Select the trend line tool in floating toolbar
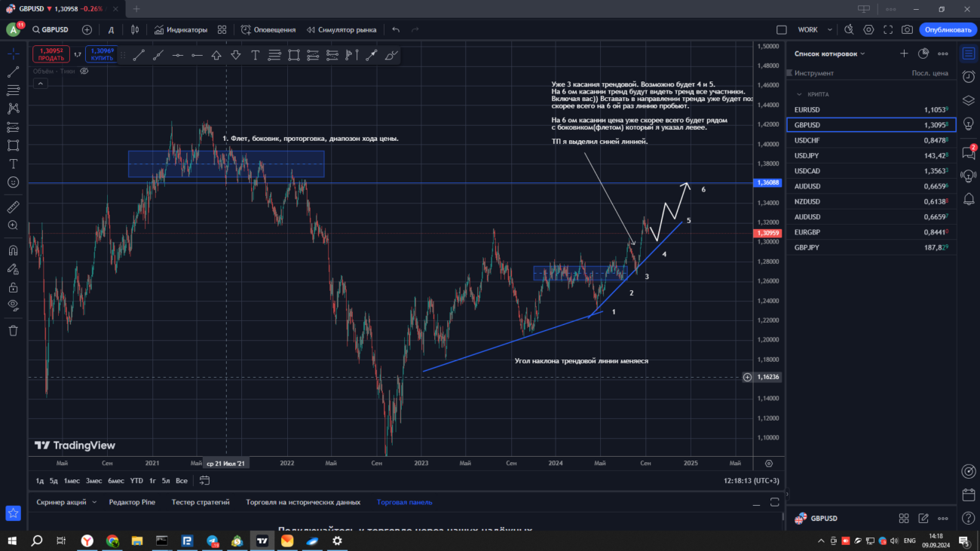Screen dimensions: 980x551 tap(139, 55)
